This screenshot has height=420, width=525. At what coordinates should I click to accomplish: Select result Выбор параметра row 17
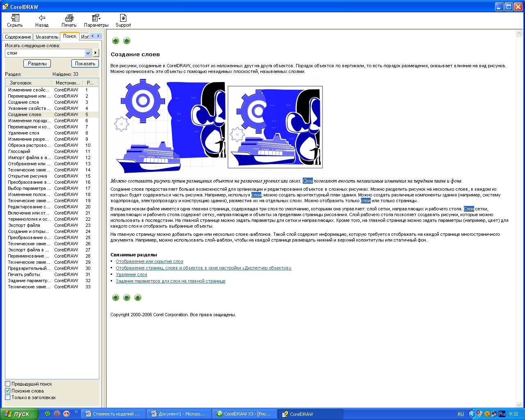point(52,188)
